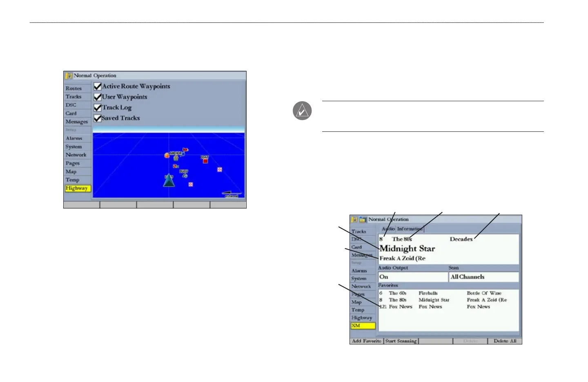The width and height of the screenshot is (588, 382).
Task: Select the Network tab on the Highway screen
Action: (x=77, y=155)
